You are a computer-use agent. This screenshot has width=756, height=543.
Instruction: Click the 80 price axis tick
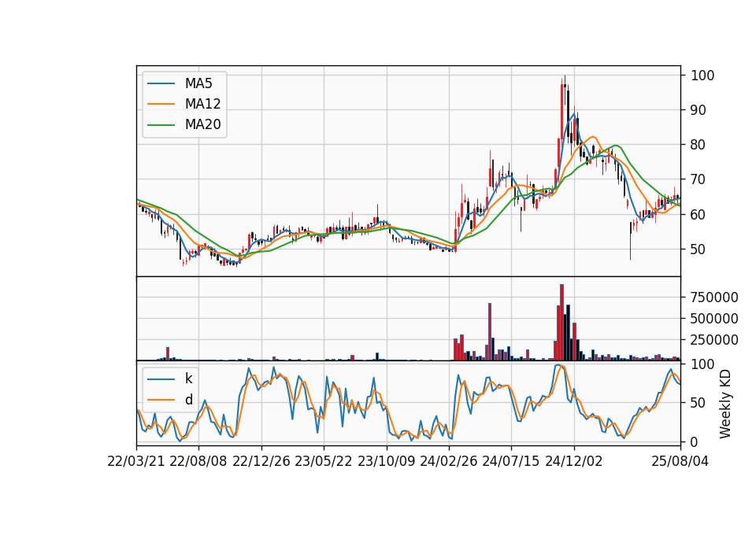tap(697, 145)
